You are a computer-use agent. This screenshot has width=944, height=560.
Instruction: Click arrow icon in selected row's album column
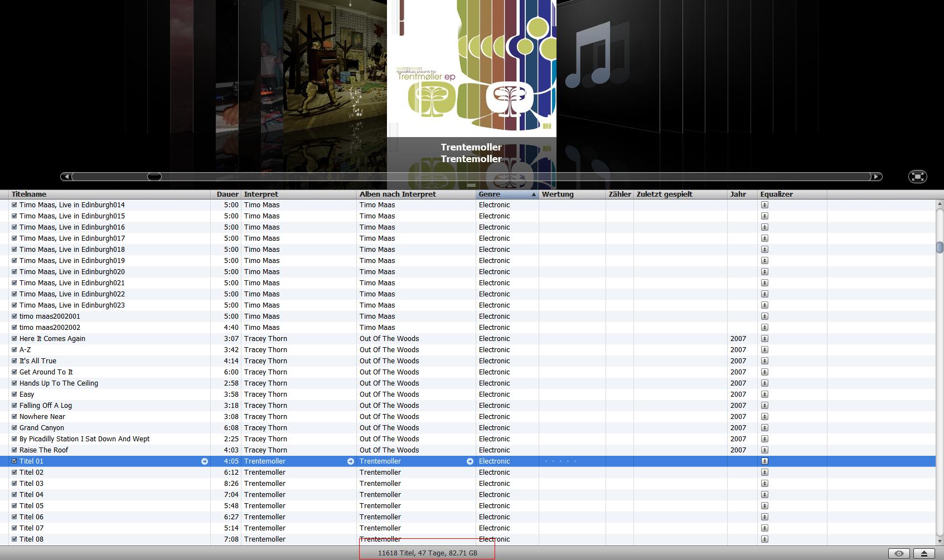469,461
